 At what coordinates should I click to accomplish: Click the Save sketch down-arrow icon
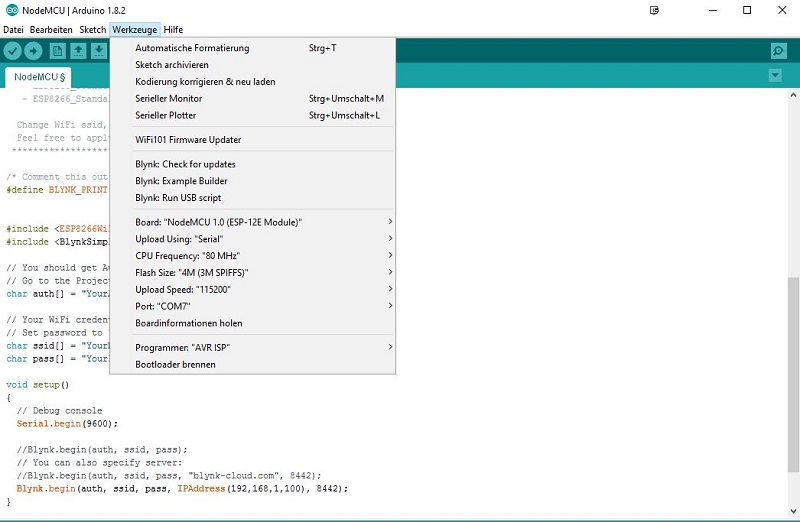(99, 51)
